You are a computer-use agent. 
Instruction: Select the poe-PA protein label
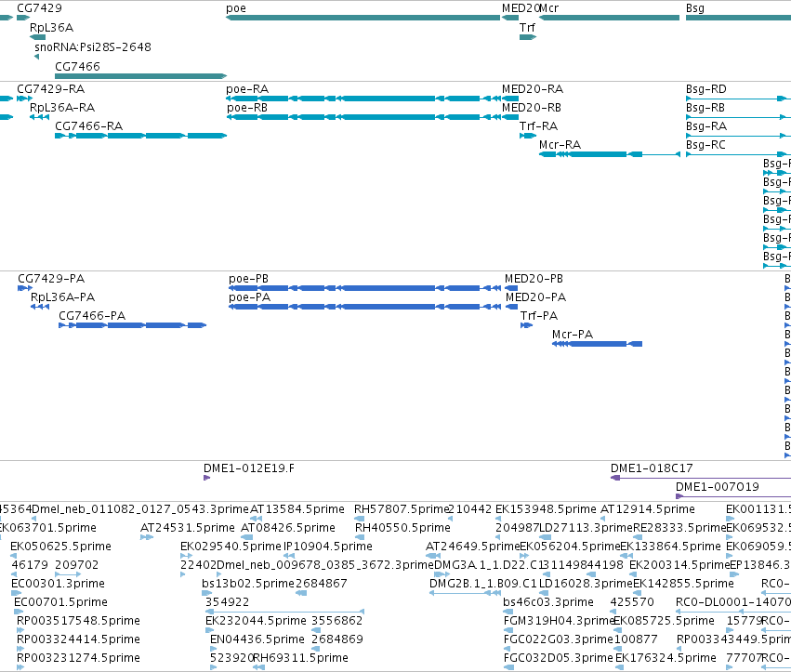tap(250, 297)
